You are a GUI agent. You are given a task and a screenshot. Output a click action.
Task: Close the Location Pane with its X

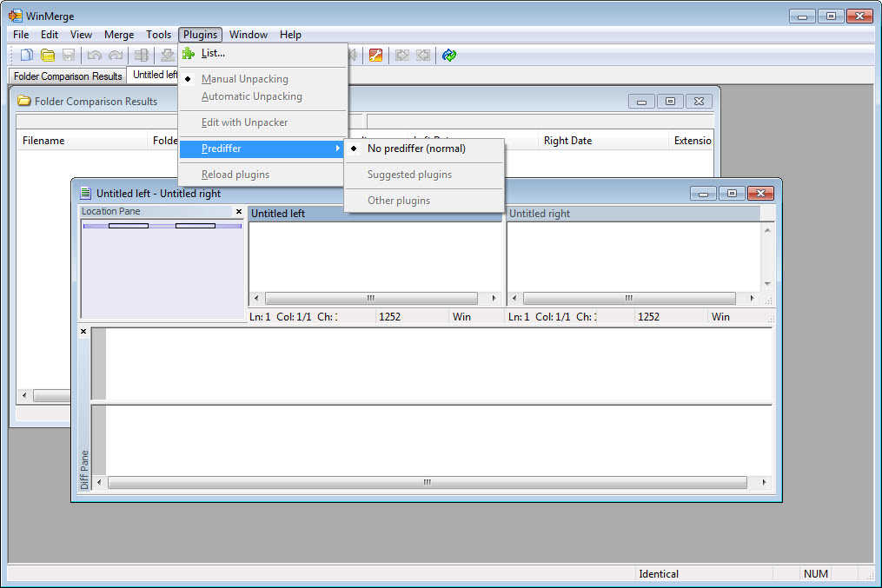click(239, 211)
